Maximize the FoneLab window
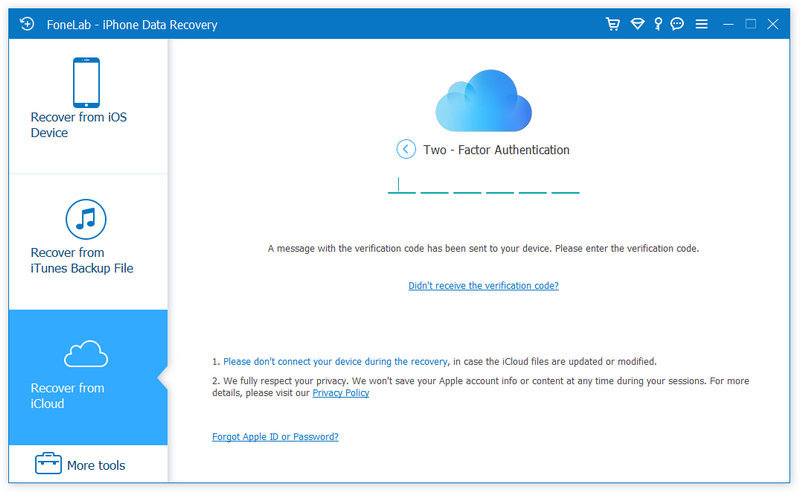 coord(751,24)
